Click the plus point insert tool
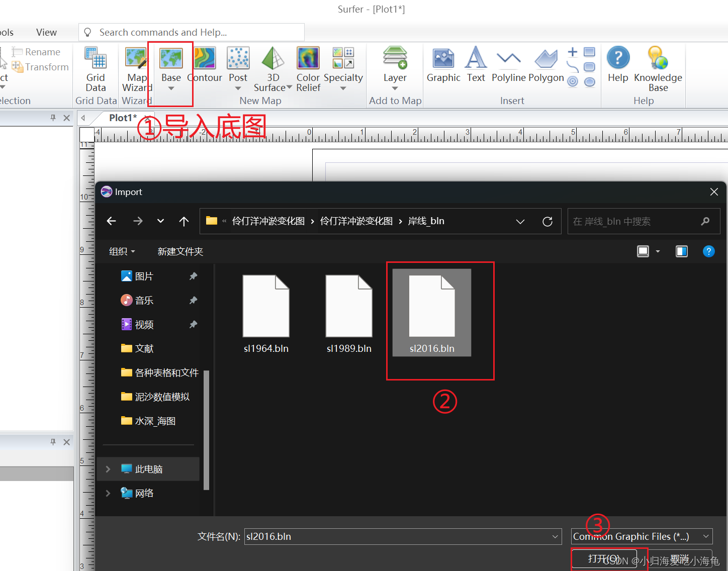This screenshot has height=571, width=728. click(573, 51)
